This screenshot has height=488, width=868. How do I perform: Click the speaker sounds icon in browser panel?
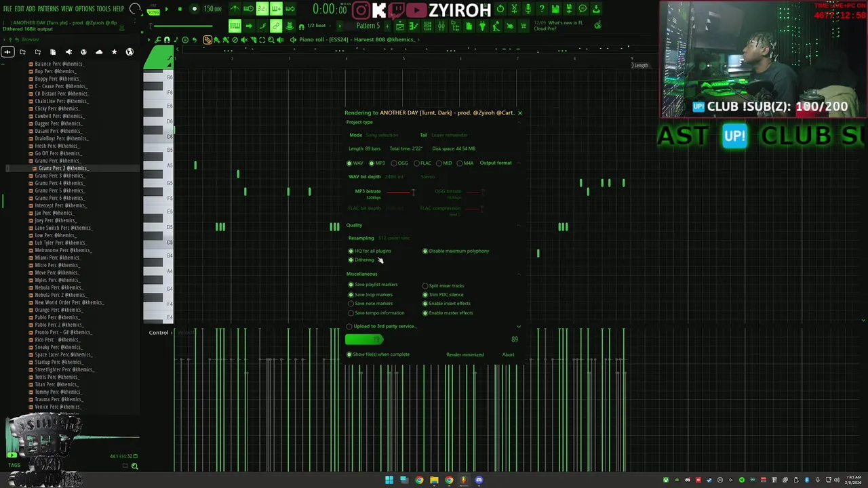(x=68, y=52)
